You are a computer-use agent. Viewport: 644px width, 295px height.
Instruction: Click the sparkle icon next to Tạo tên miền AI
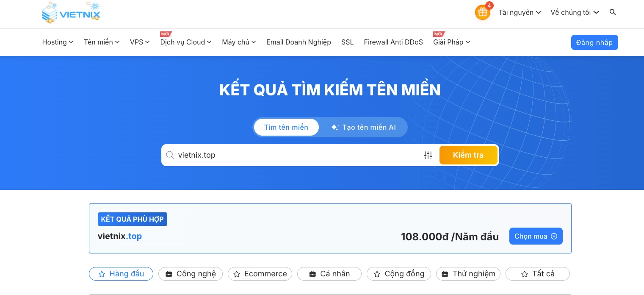coord(335,127)
